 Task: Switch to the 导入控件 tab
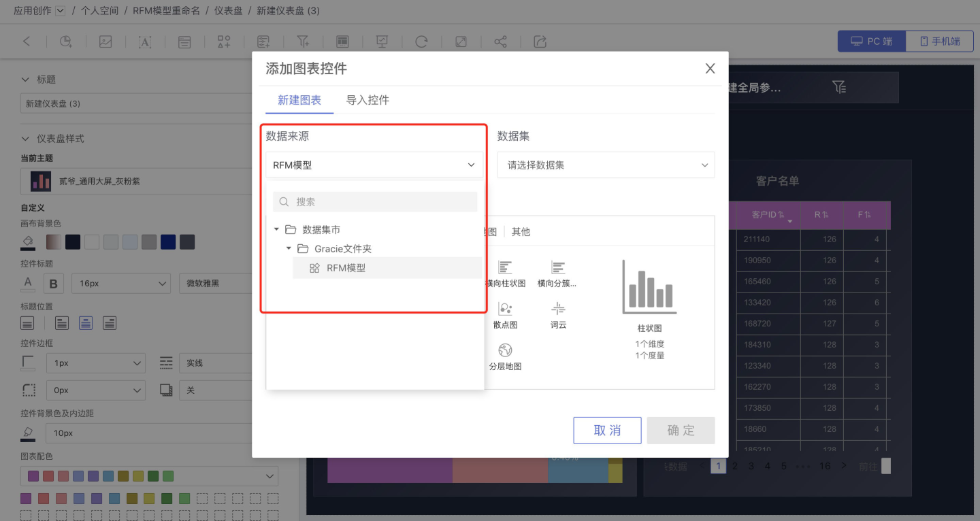point(367,100)
